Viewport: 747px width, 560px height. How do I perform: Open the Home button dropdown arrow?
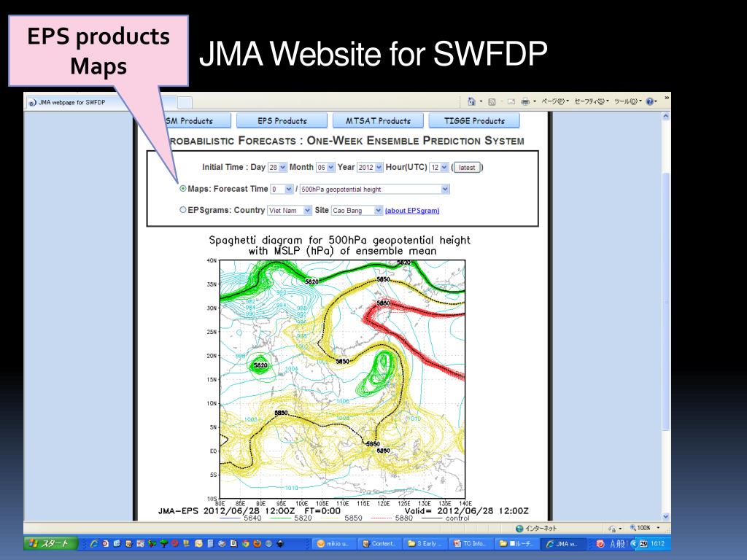point(481,101)
